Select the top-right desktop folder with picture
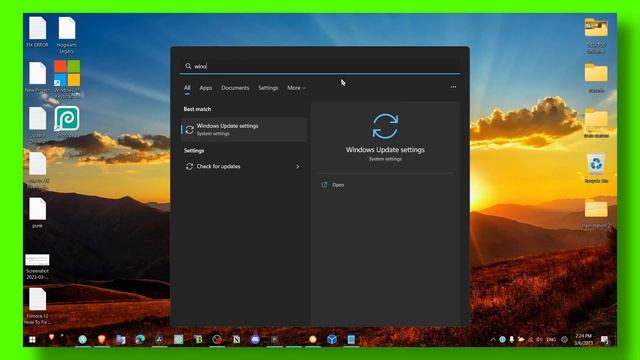This screenshot has height=360, width=640. 596,35
